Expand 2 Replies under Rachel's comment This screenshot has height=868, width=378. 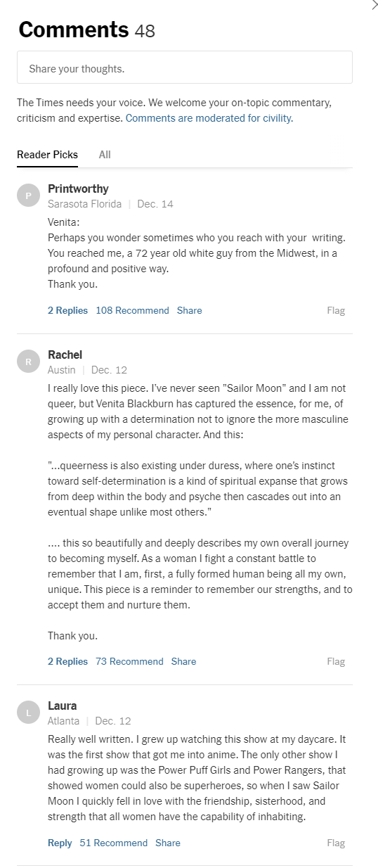[67, 661]
